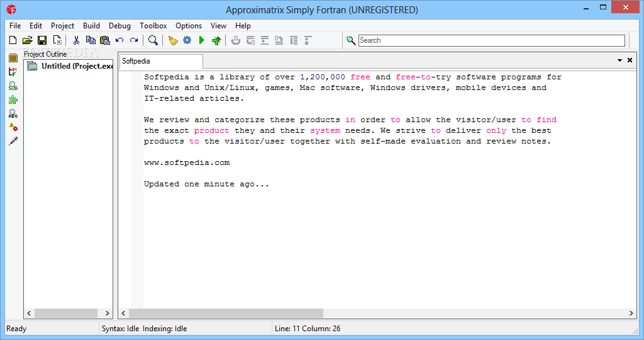The image size is (644, 340).
Task: Click 'Line: 11 Column: 26' in status bar
Action: [x=308, y=329]
